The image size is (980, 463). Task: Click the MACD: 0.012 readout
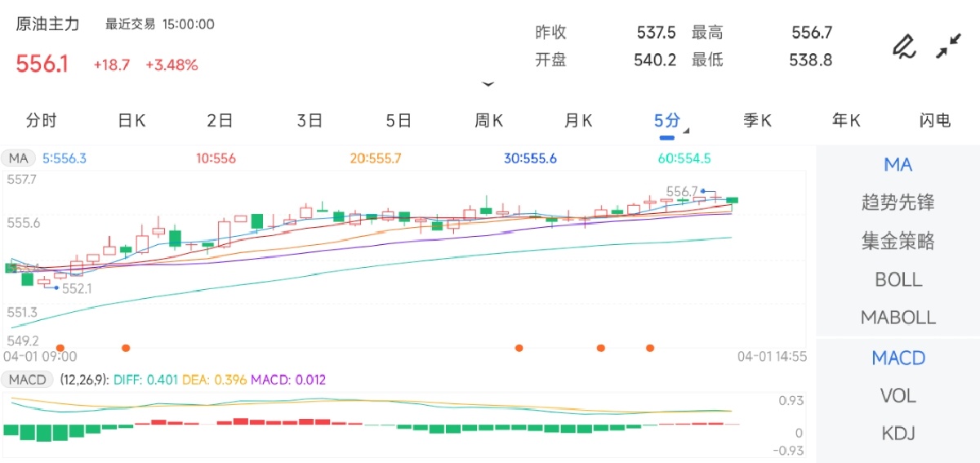pyautogui.click(x=288, y=380)
